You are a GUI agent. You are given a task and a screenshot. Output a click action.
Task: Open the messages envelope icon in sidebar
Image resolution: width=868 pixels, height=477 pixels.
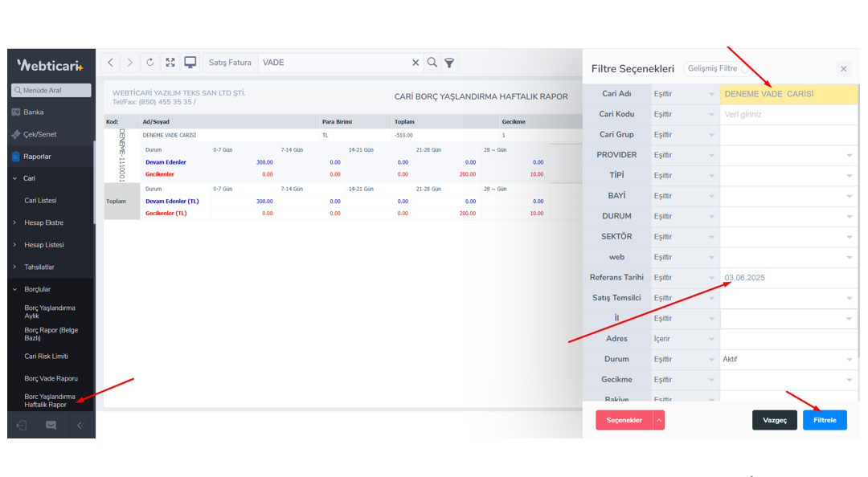coord(51,426)
